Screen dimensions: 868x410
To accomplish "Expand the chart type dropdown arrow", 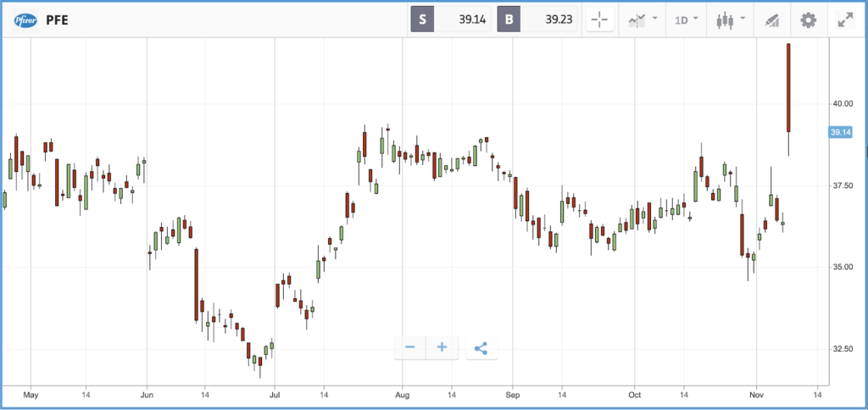I will 743,19.
